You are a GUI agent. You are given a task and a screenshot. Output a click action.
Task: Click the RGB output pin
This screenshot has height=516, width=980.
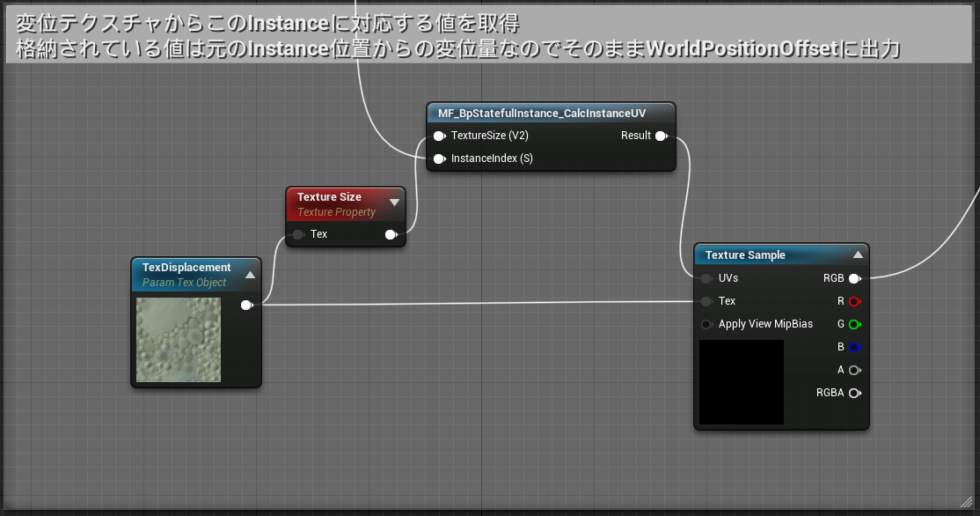[855, 278]
